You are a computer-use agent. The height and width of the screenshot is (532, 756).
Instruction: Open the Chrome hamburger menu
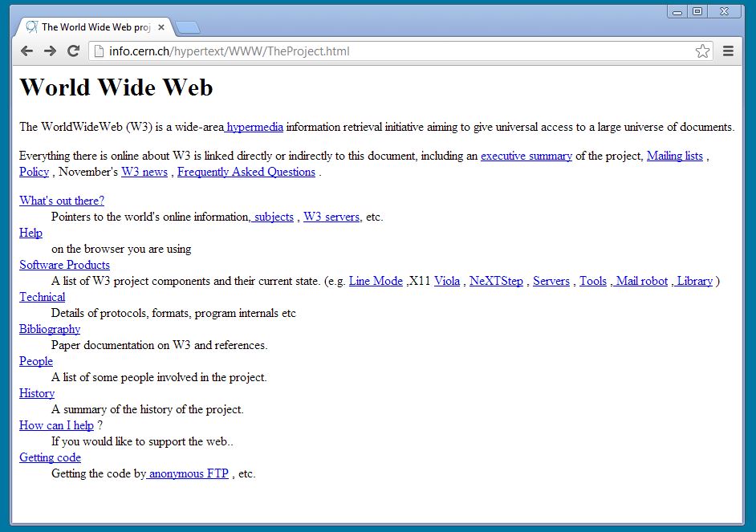[x=728, y=51]
